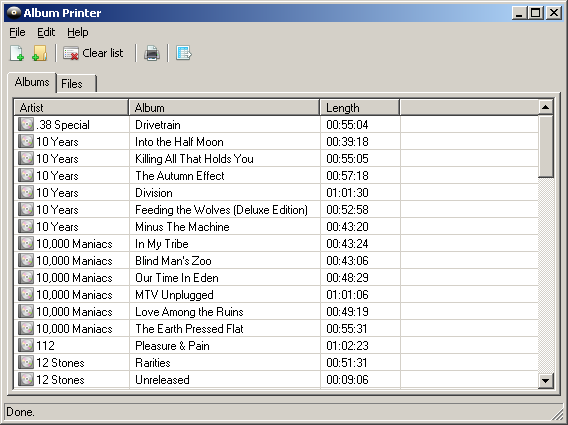Open the File menu
Viewport: 568px width, 425px height.
point(17,32)
